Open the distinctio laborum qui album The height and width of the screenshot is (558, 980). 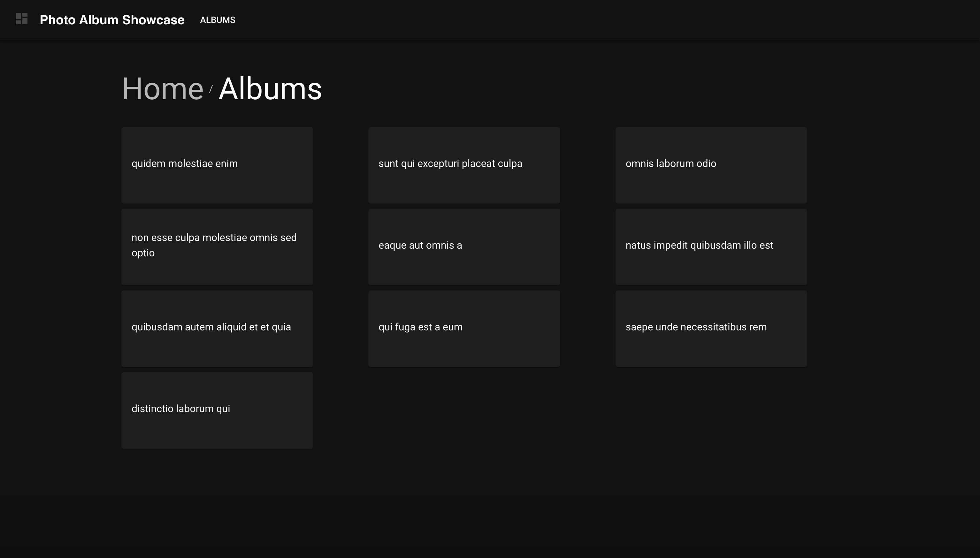coord(217,410)
